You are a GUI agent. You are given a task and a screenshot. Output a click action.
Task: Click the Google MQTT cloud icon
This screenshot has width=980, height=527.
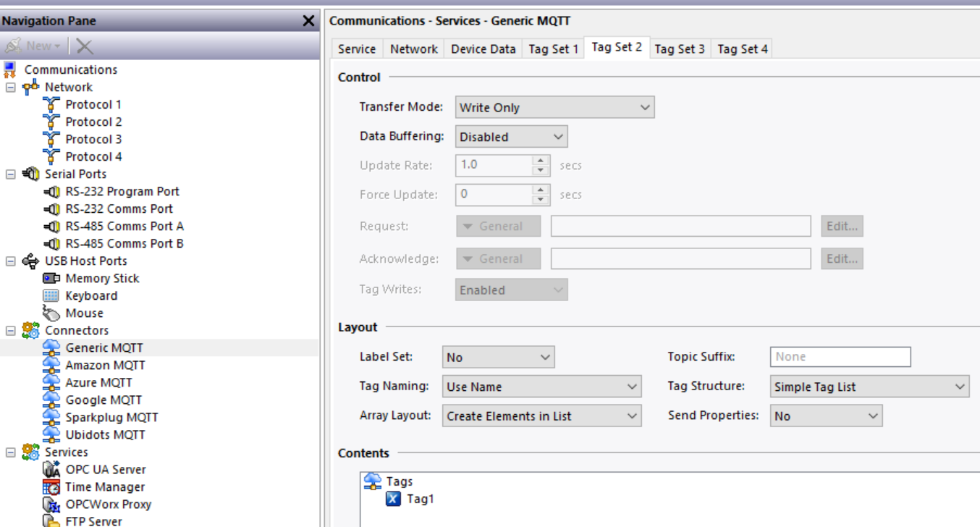coord(51,400)
